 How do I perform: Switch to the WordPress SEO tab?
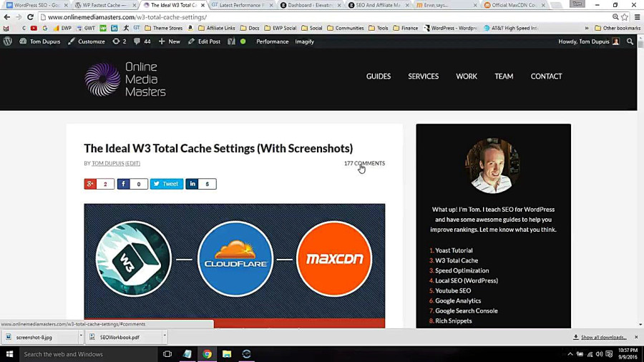[x=36, y=5]
